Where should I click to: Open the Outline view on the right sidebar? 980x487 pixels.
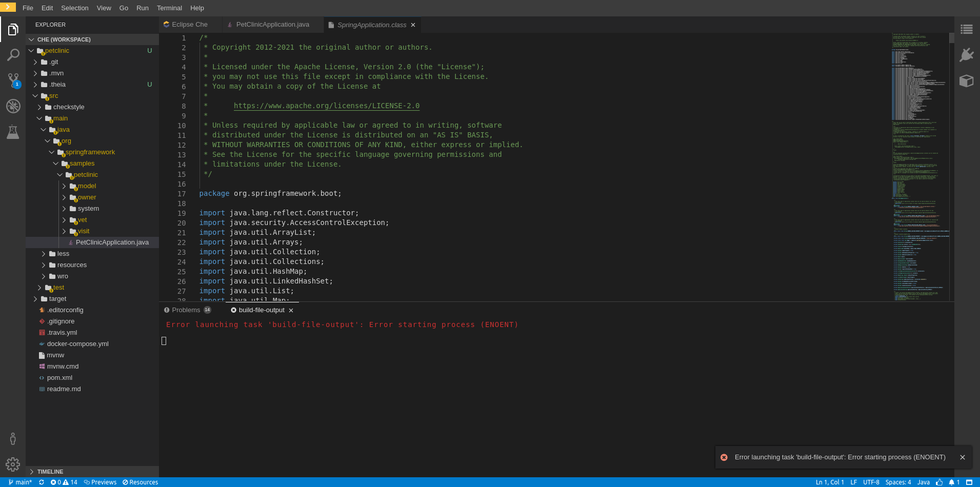click(966, 29)
